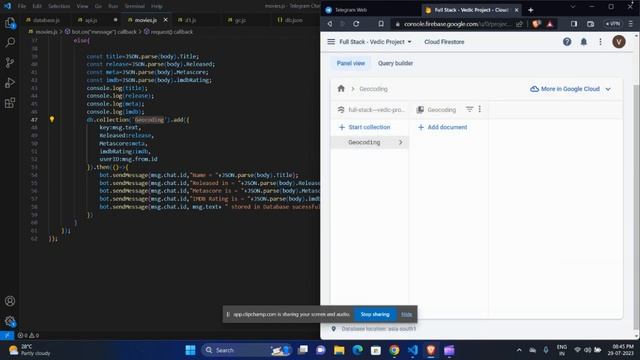
Task: Open Google Chrome from the taskbar
Action: [x=394, y=350]
